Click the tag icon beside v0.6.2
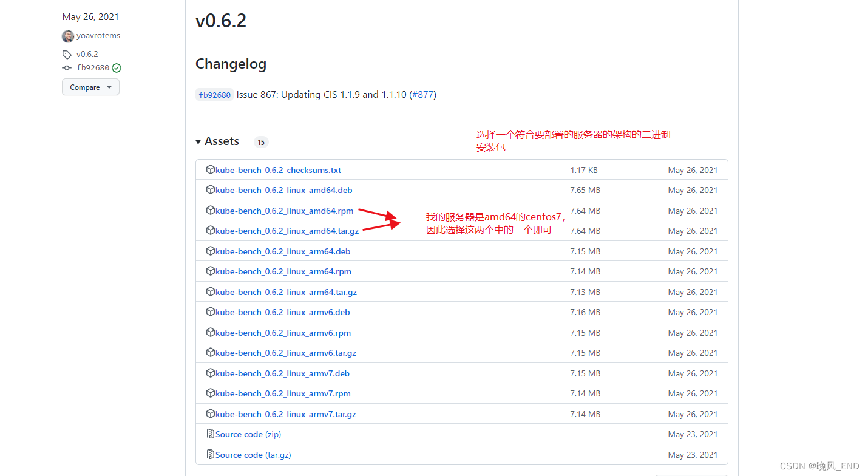 click(x=67, y=54)
